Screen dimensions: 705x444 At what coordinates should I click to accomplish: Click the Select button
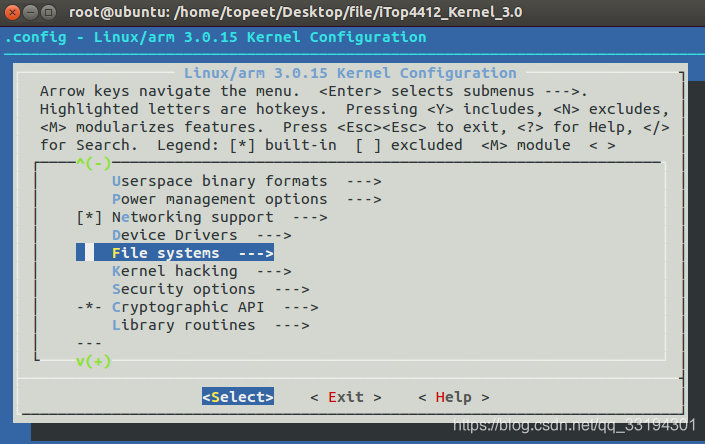point(238,397)
